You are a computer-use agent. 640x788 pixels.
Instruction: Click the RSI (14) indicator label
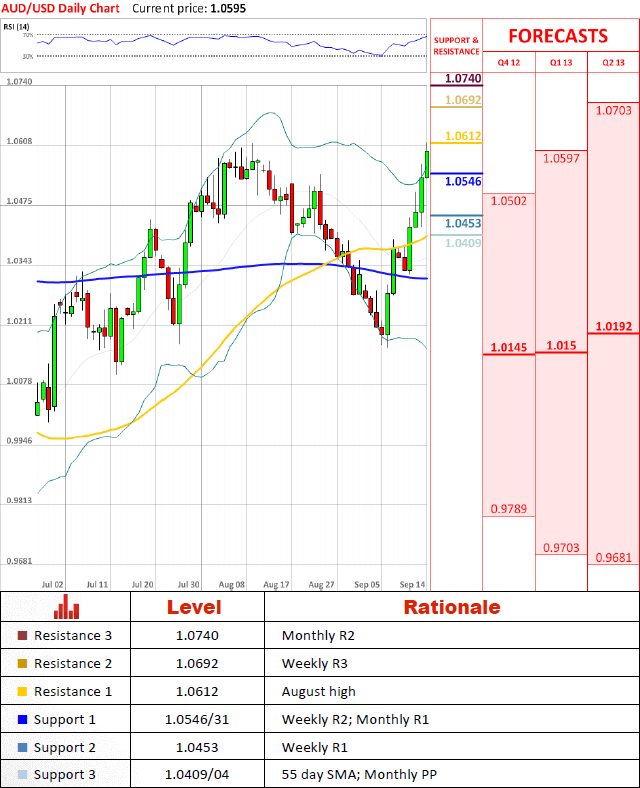click(x=17, y=27)
